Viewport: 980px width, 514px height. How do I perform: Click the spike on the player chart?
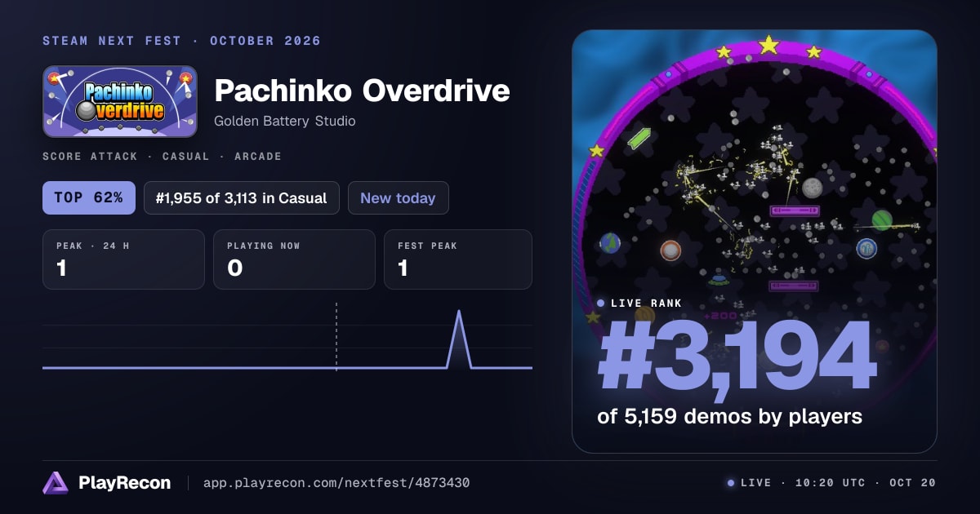click(459, 339)
